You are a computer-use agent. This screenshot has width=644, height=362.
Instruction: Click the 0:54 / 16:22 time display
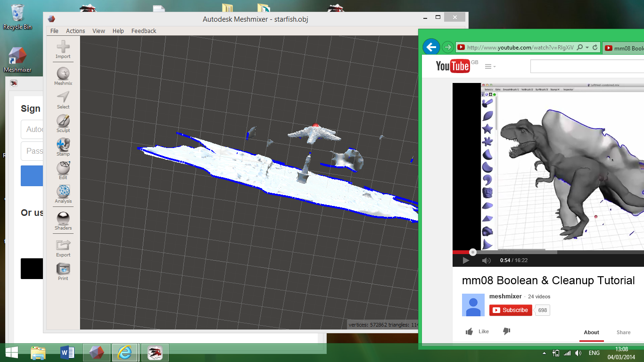pos(514,260)
